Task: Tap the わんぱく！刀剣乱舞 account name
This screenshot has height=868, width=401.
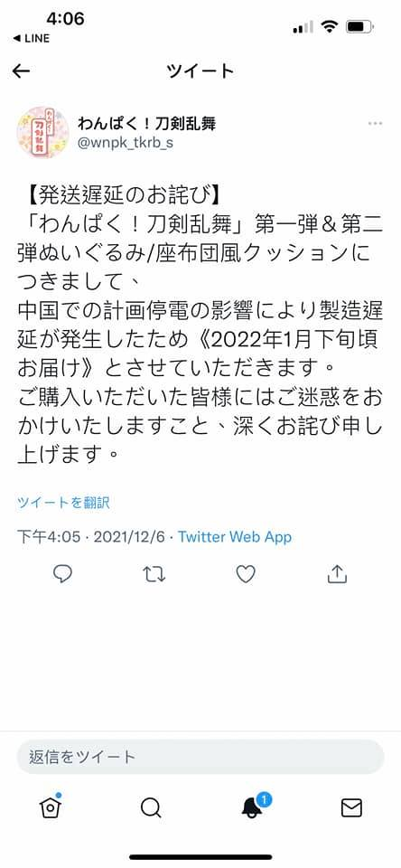Action: 146,123
